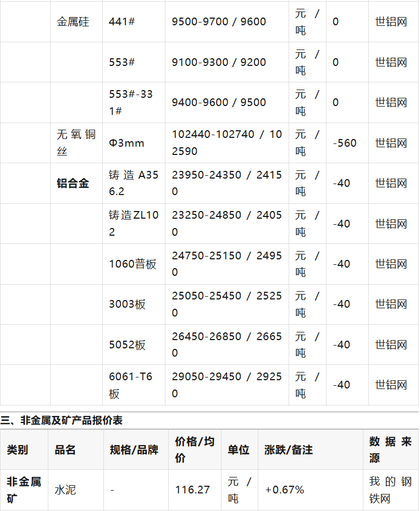
Task: Select the 441# specification cell
Action: click(121, 22)
